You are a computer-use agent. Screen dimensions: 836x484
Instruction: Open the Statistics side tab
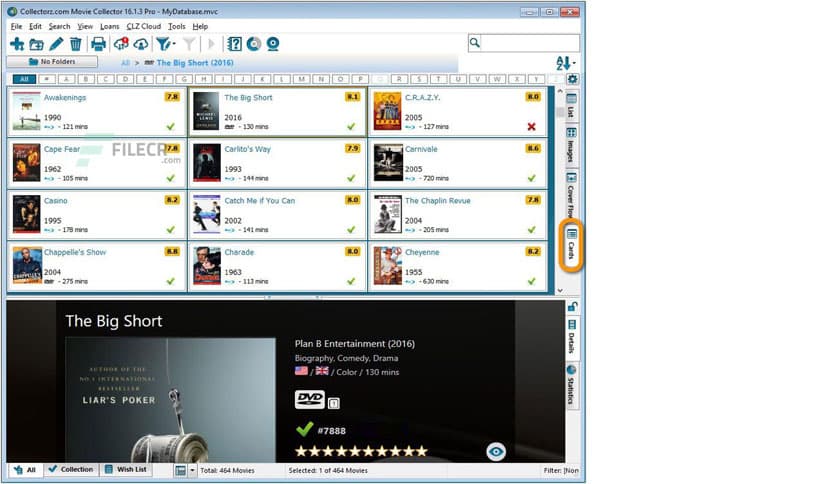pos(571,384)
